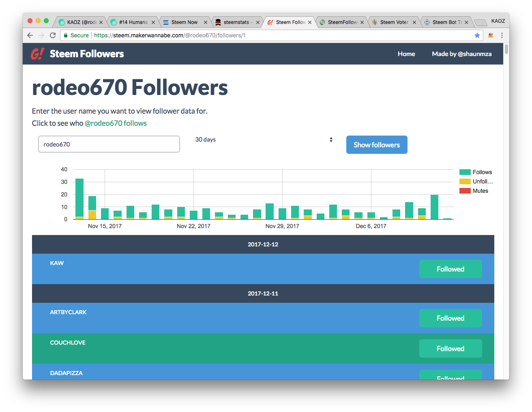
Task: Click the page's vertical scrollbar thumb
Action: tap(506, 50)
